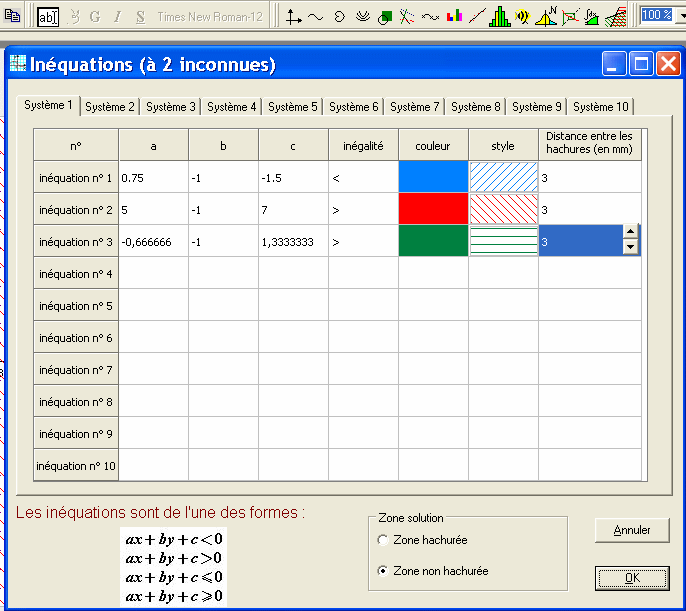The width and height of the screenshot is (686, 611).
Task: Select the 'Zone non hachurée' radio option
Action: pos(383,571)
